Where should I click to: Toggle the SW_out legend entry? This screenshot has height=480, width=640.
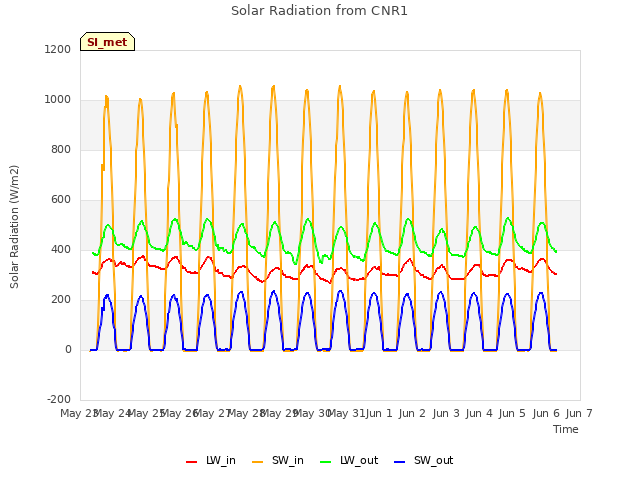tap(424, 460)
